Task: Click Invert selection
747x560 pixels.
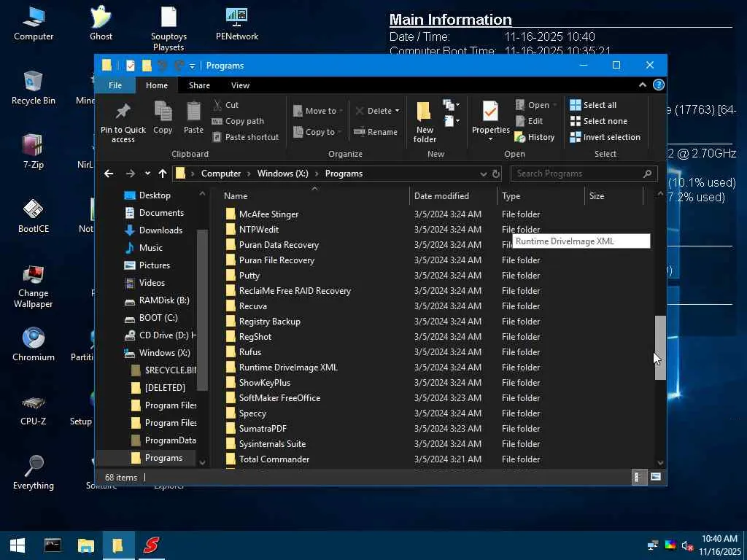Action: (605, 137)
